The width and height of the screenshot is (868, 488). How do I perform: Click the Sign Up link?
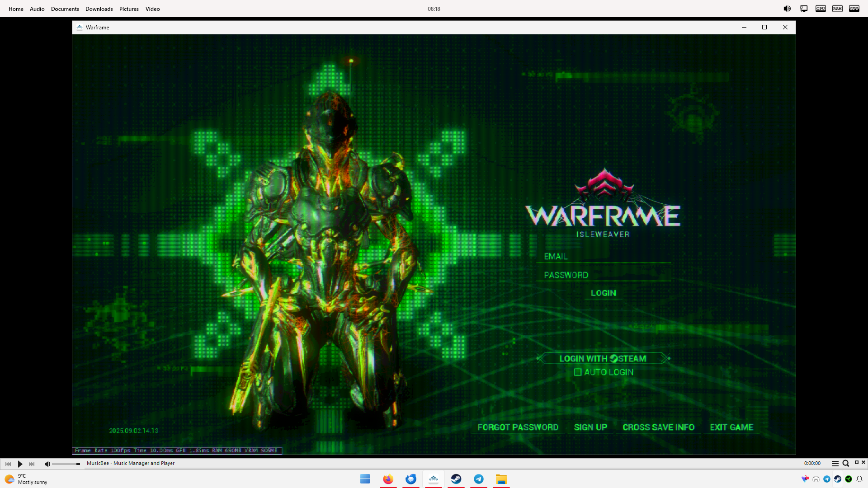coord(590,427)
